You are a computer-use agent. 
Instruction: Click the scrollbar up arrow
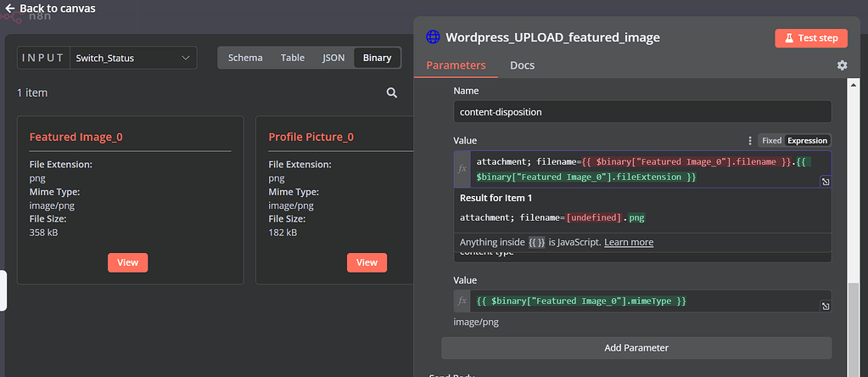click(854, 85)
